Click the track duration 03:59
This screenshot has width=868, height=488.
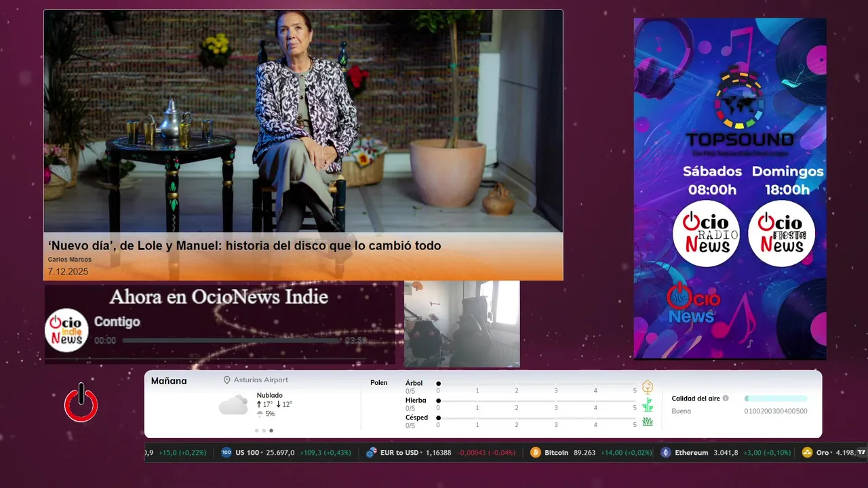(355, 341)
